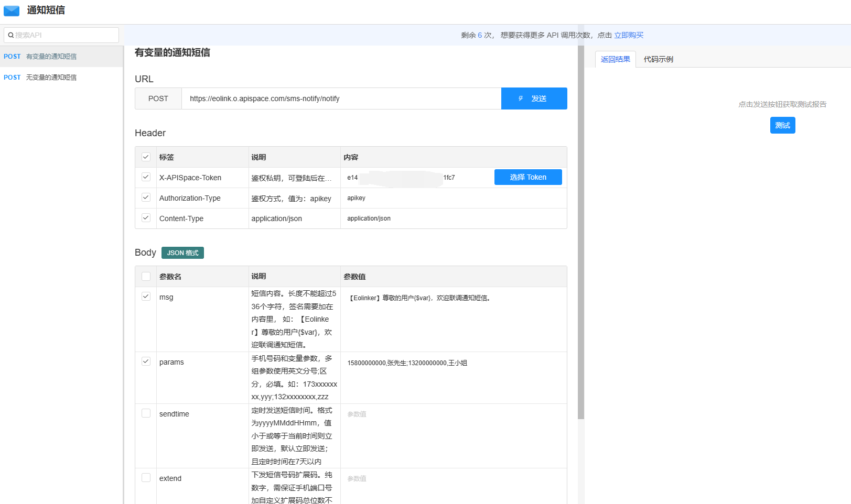Click the Authorization-Type label
Viewport: 851px width, 504px height.
click(190, 198)
